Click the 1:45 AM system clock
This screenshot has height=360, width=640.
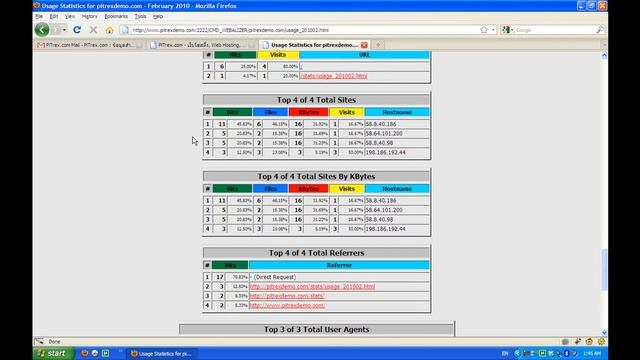[x=592, y=353]
